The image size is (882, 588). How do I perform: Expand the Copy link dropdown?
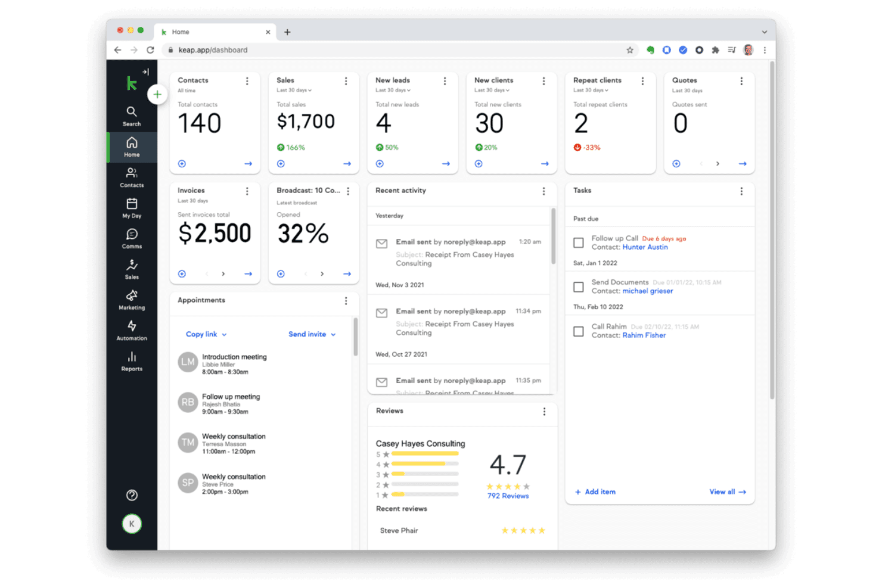coord(206,334)
